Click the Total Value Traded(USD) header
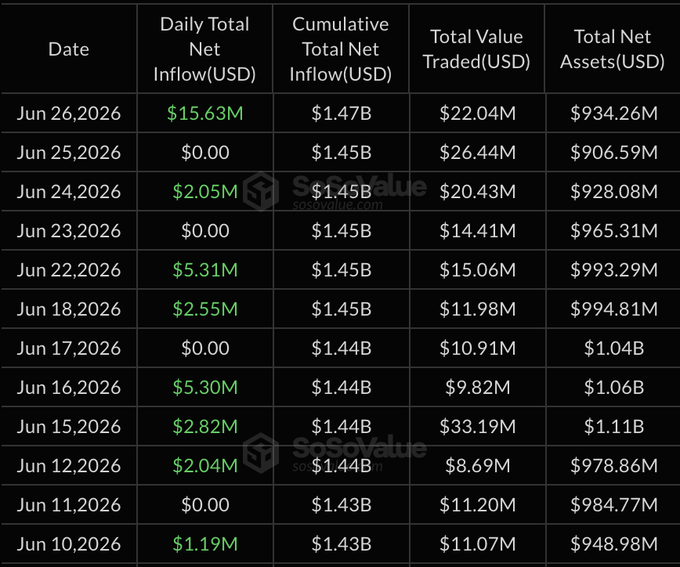Screen dimensions: 680x567 (477, 49)
